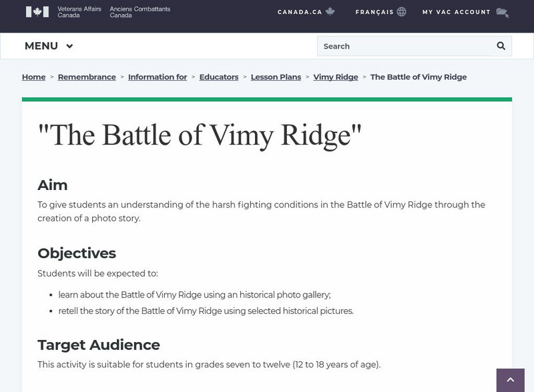534x392 pixels.
Task: Open the Canada.ca link
Action: [300, 12]
